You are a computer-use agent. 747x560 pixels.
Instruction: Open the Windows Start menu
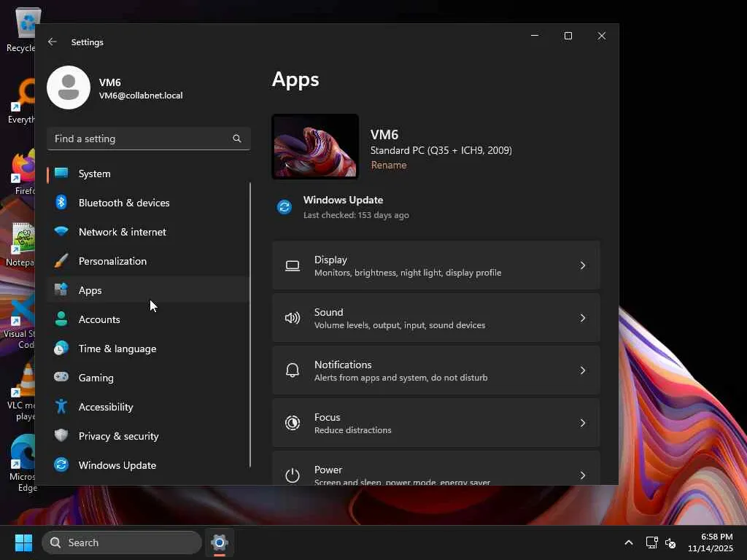click(x=23, y=542)
